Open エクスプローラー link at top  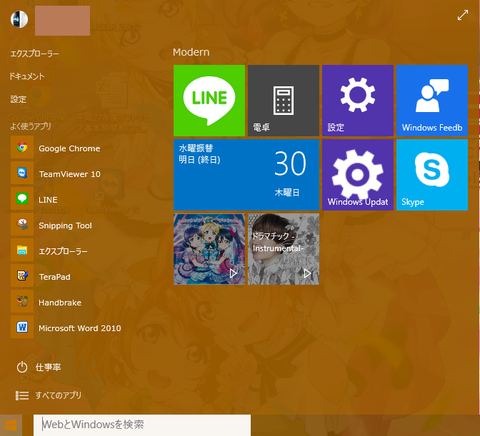[x=35, y=54]
